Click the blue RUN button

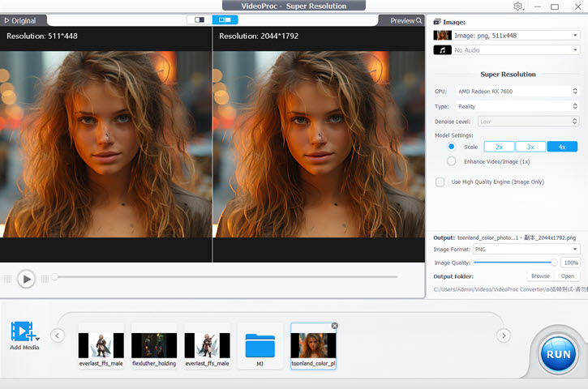click(x=558, y=354)
